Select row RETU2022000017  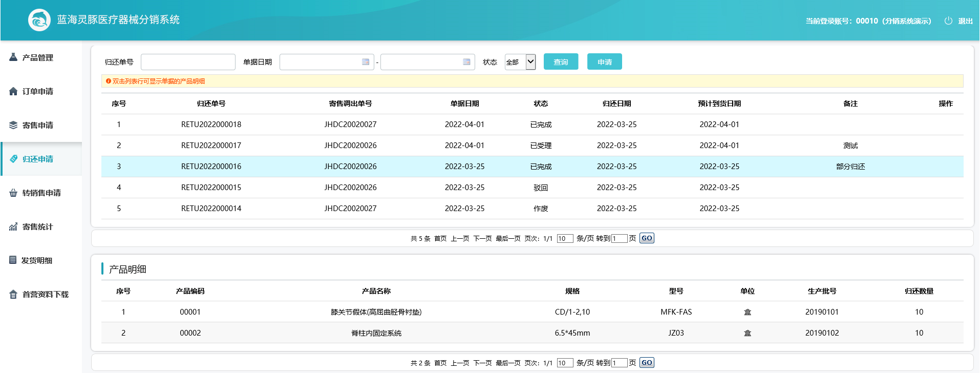pos(532,146)
